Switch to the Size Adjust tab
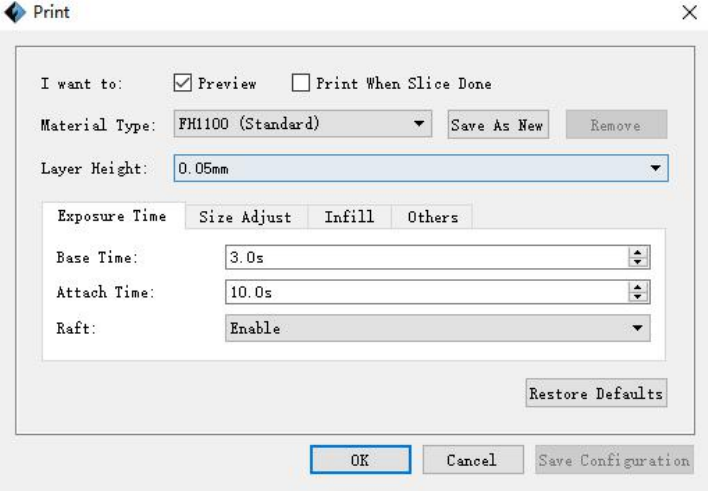This screenshot has height=491, width=708. pos(245,217)
